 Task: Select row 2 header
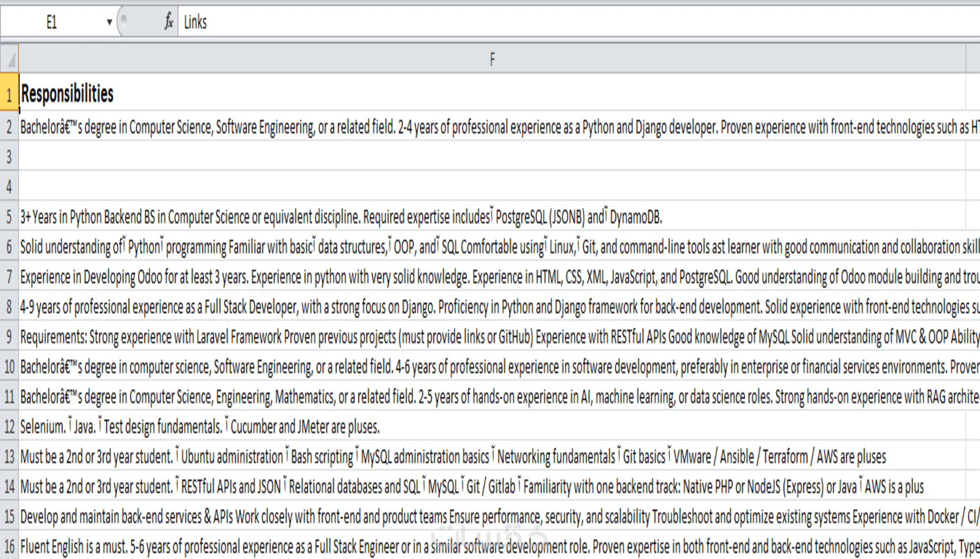click(9, 127)
